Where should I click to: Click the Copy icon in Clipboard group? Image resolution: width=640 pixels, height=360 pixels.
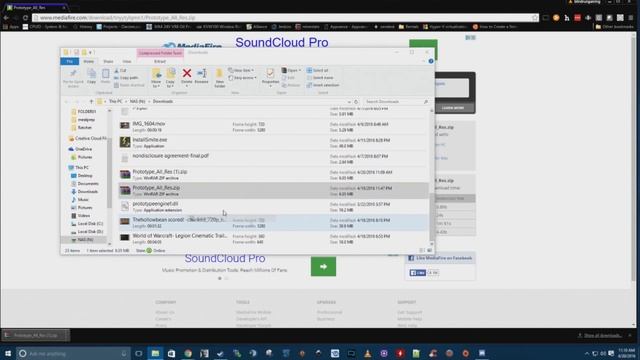[x=91, y=76]
